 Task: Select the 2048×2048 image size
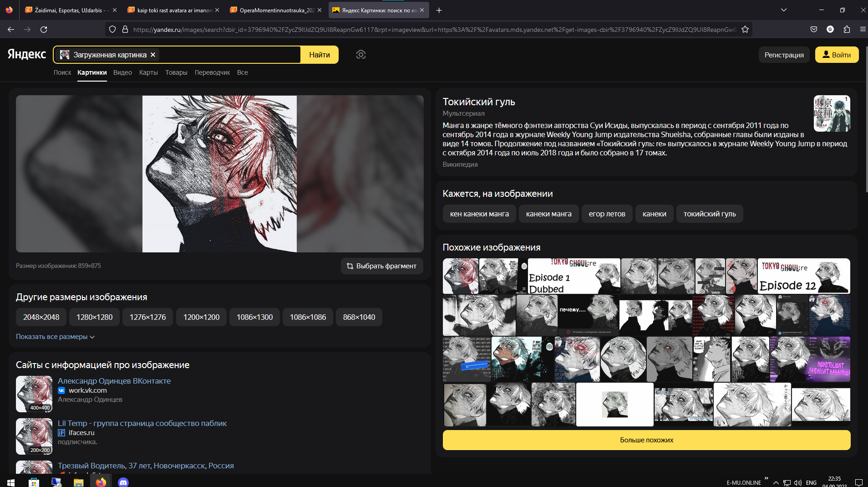coord(41,317)
